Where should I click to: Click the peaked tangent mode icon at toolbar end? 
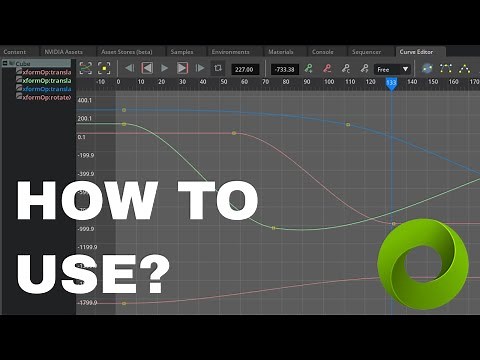(464, 69)
